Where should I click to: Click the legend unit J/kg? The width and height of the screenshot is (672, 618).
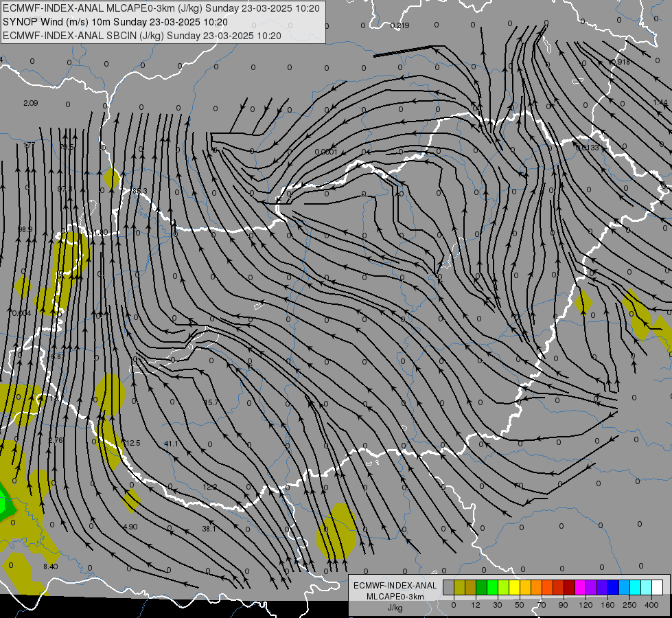[395, 608]
